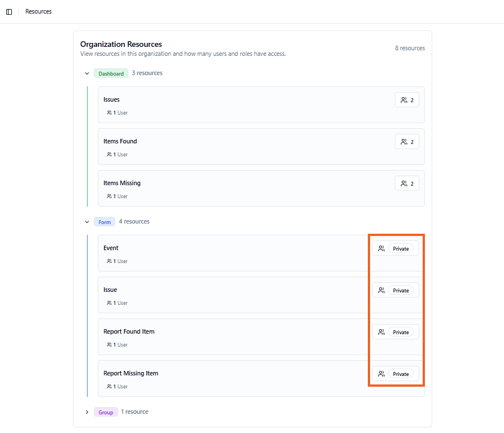This screenshot has width=504, height=433.
Task: Collapse the Dashboard resources section
Action: 87,73
